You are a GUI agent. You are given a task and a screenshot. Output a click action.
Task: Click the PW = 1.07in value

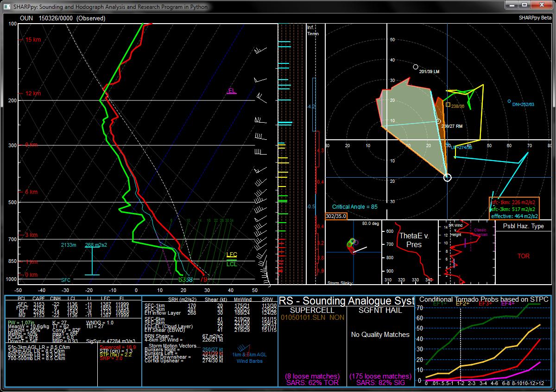click(x=22, y=322)
